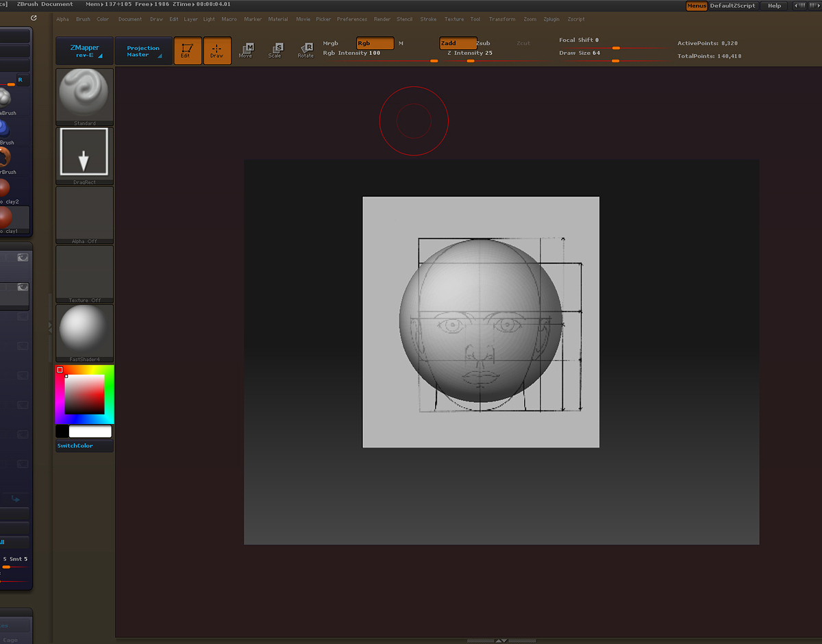Open the Texture menu
Image resolution: width=822 pixels, height=644 pixels.
click(x=454, y=19)
